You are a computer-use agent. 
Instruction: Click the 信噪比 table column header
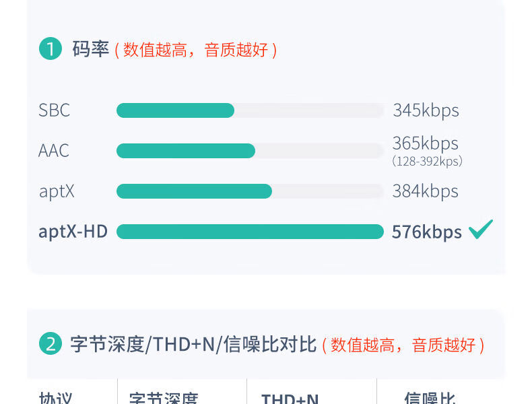pos(430,397)
